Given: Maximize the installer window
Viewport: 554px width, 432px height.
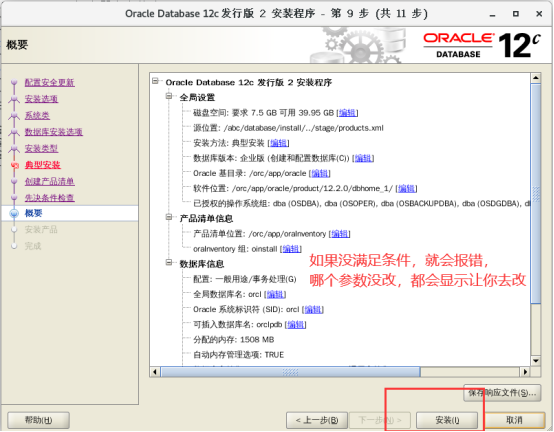Looking at the screenshot, I should coord(516,14).
